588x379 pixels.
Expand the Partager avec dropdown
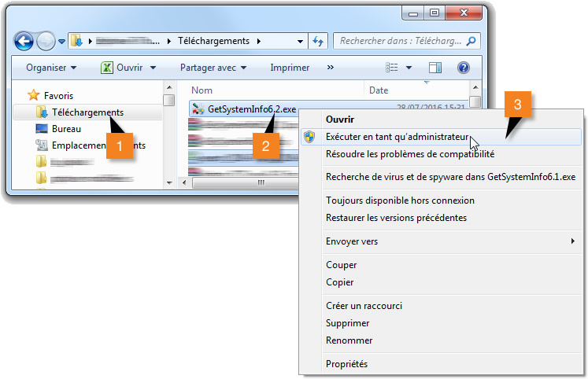point(213,68)
